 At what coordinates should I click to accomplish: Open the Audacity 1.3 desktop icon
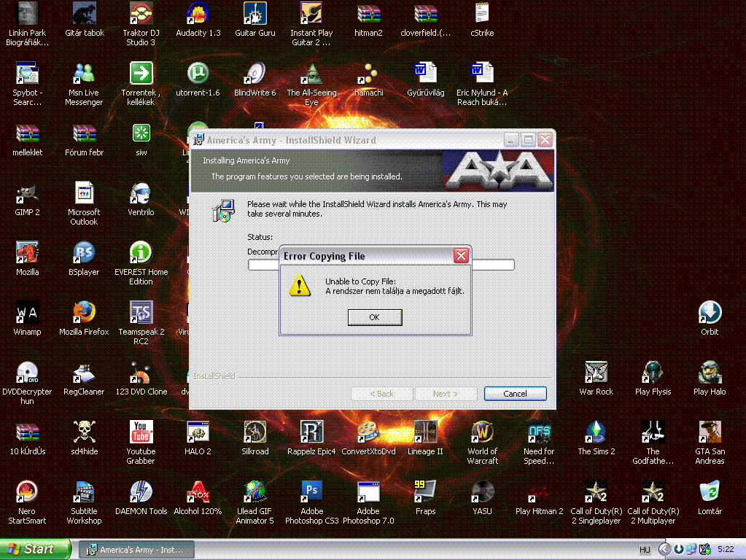click(198, 14)
